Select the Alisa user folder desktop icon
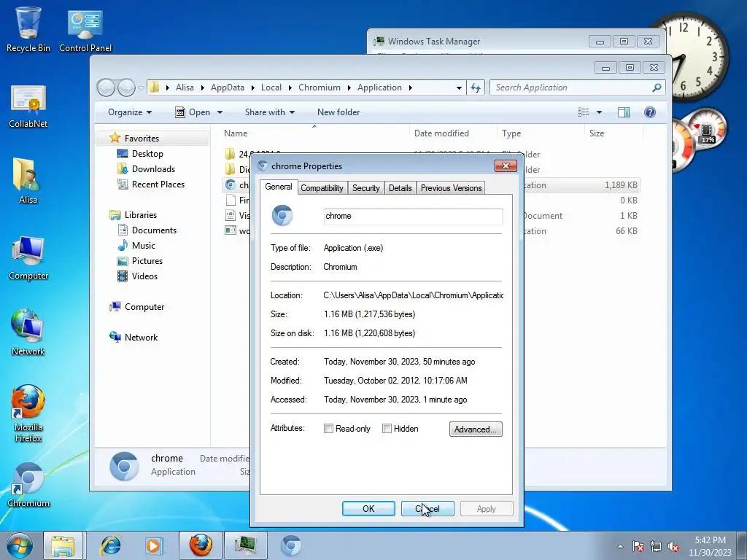 click(x=28, y=181)
